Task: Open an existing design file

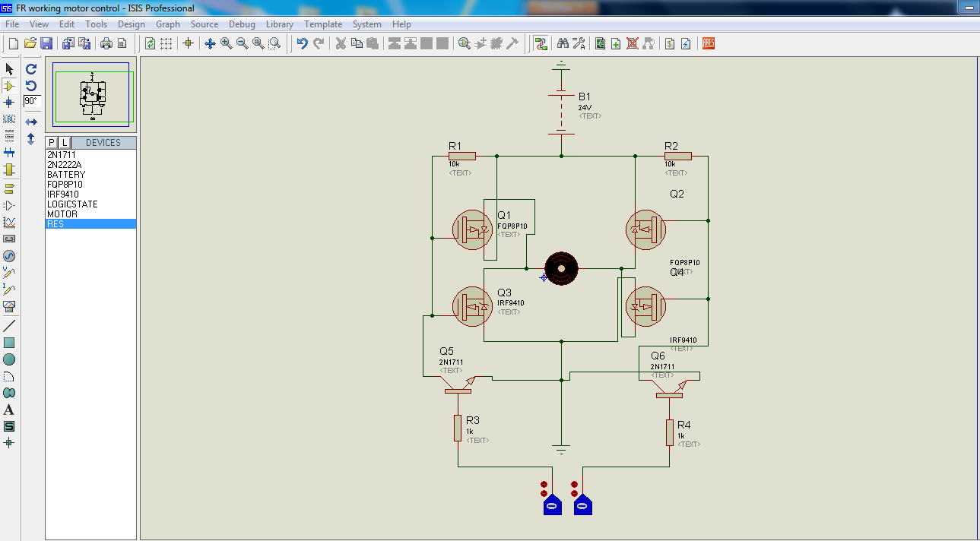Action: (30, 43)
